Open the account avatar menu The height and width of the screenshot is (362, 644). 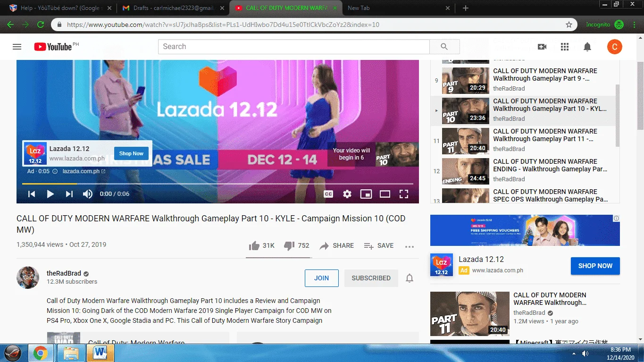point(614,47)
